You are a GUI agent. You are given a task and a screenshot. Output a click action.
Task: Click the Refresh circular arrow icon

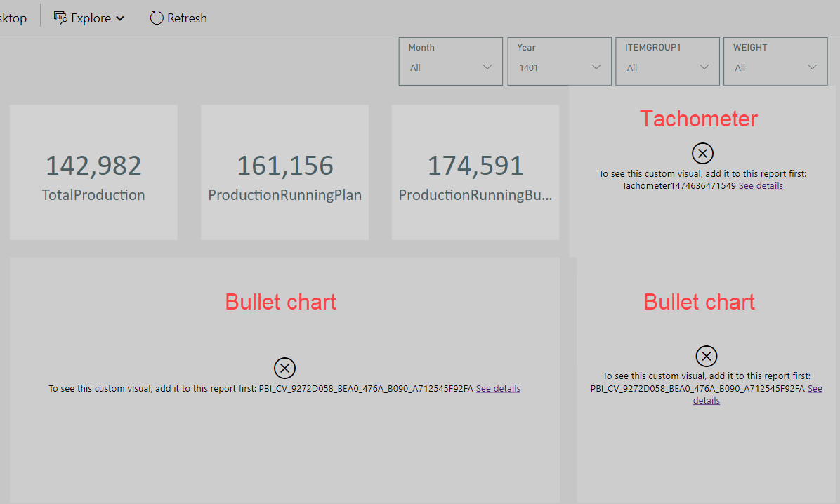coord(157,18)
